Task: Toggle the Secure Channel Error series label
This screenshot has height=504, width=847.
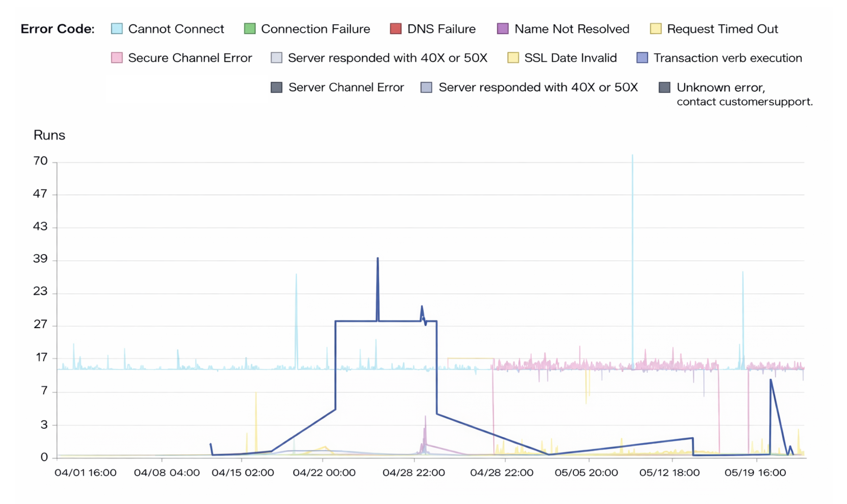Action: (190, 58)
